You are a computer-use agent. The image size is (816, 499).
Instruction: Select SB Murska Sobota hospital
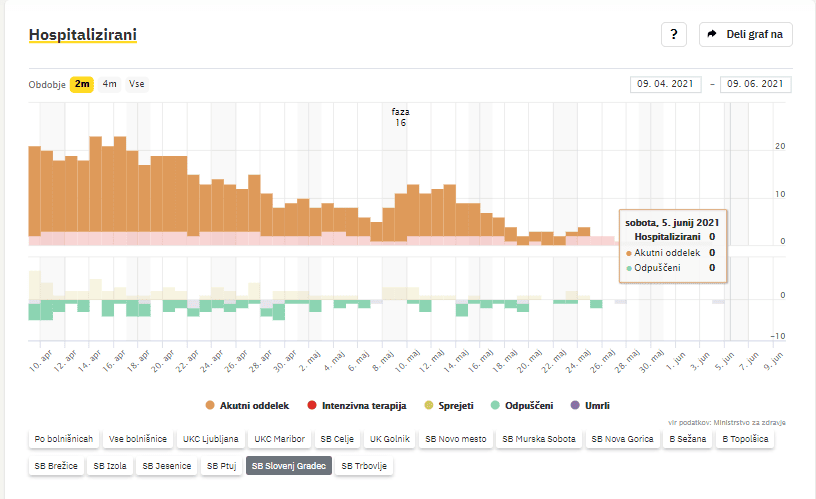[539, 439]
